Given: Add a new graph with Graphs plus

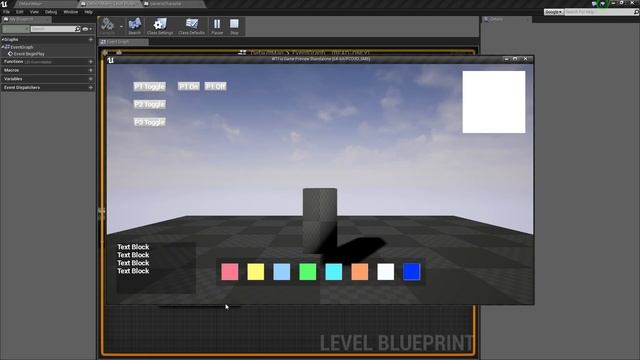Looking at the screenshot, I should (91, 40).
